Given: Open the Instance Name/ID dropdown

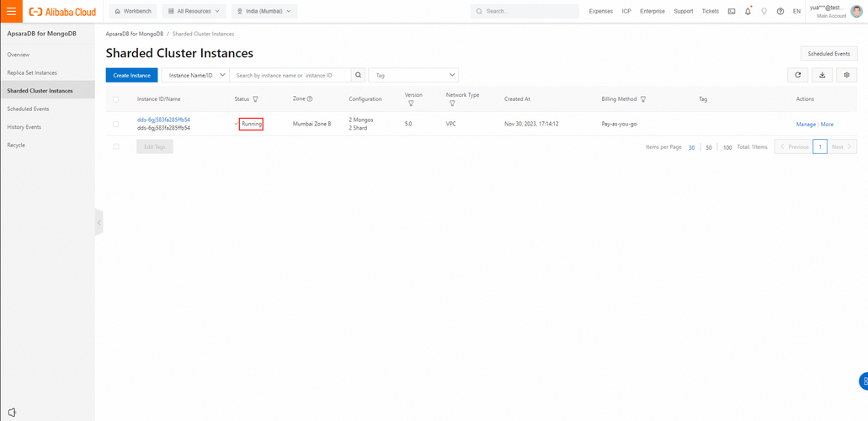Looking at the screenshot, I should (x=194, y=75).
